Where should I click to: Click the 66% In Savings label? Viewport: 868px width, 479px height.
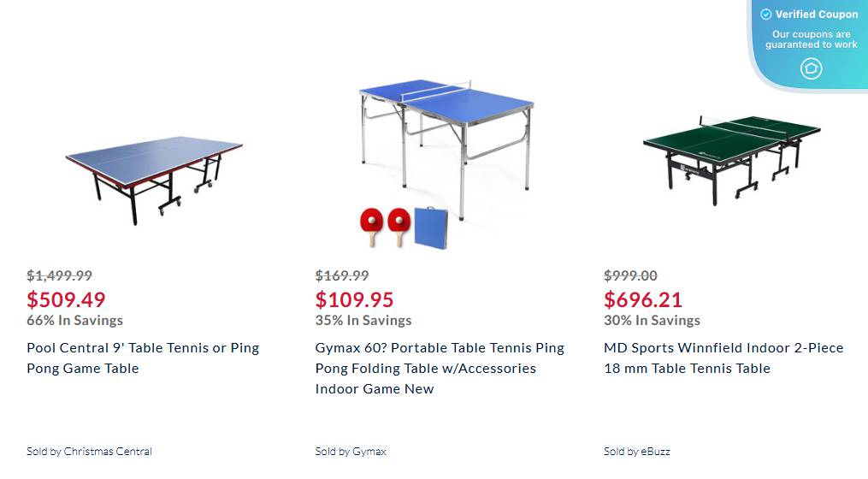click(x=74, y=320)
